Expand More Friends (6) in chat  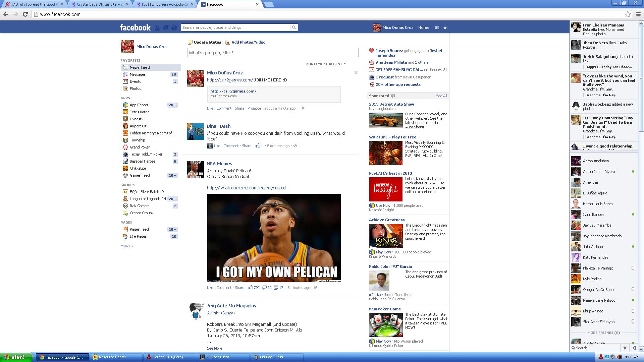pos(603,333)
